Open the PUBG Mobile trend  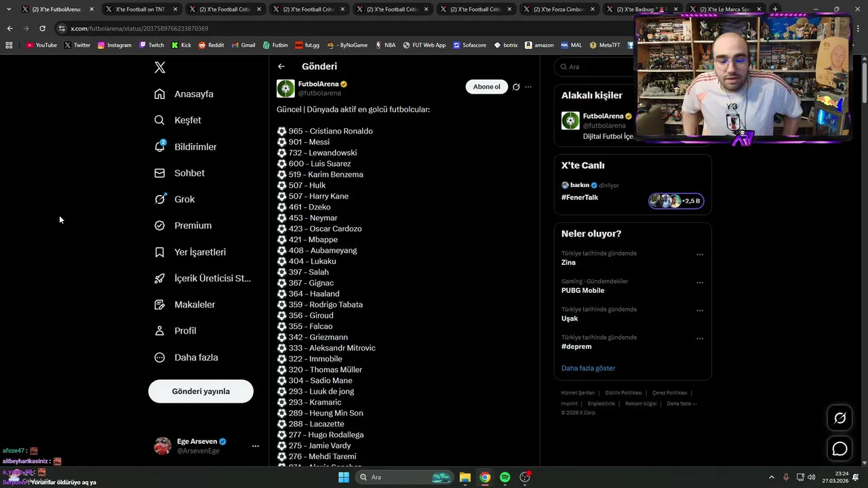coord(583,290)
